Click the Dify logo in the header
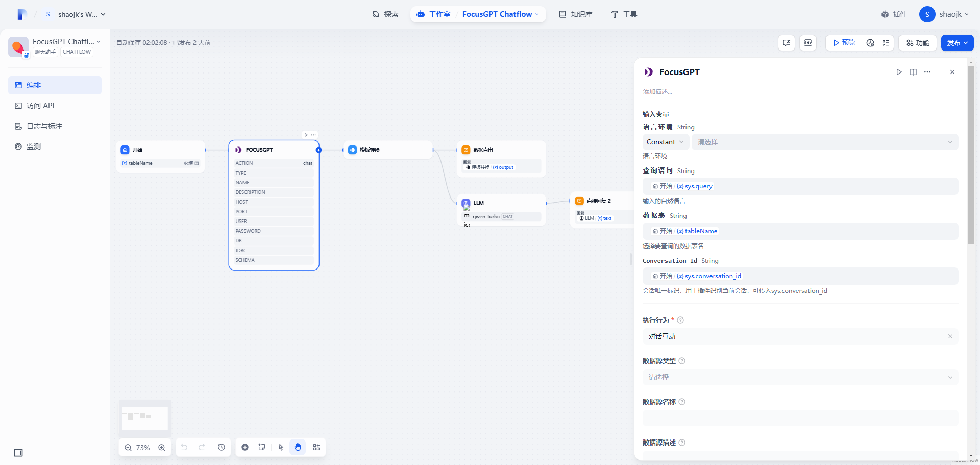980x465 pixels. tap(21, 14)
